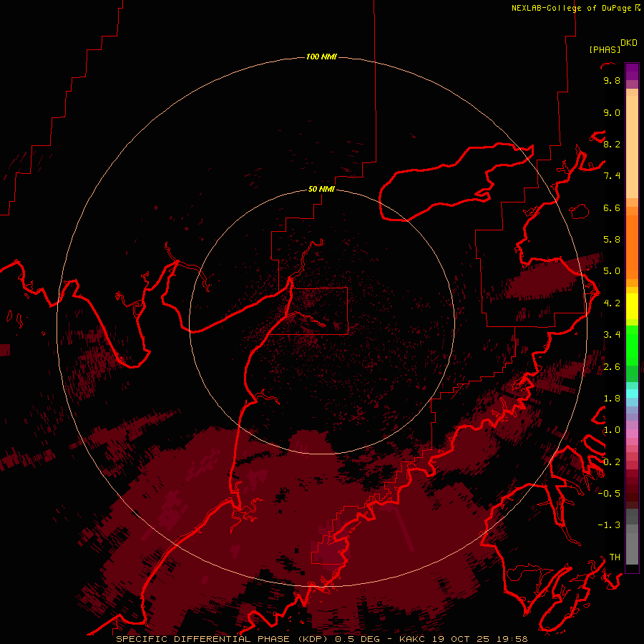Viewport: 644px width, 644px height.
Task: Click the 9.0 value on the color scale
Action: (x=612, y=112)
